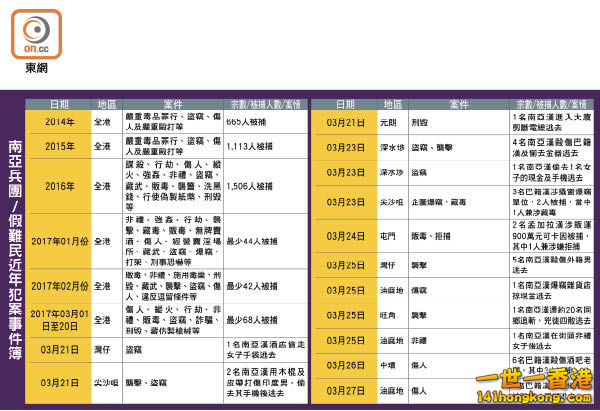This screenshot has height=411, width=600.
Task: Click the vertical purple title 南亞兵團
Action: click(x=15, y=167)
